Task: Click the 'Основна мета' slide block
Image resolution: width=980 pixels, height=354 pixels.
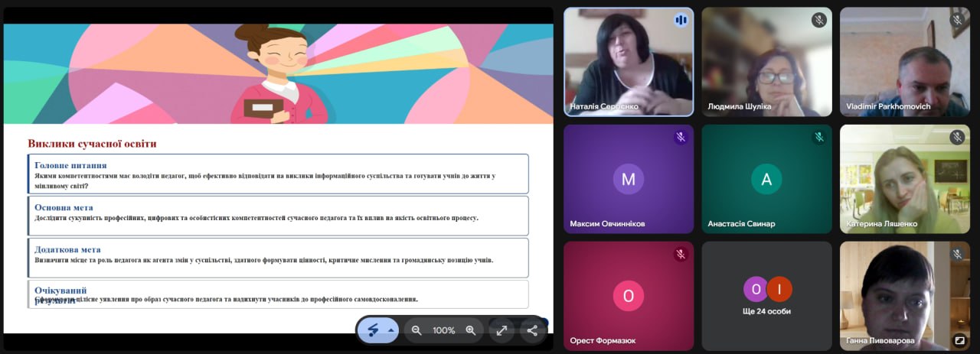Action: (278, 216)
